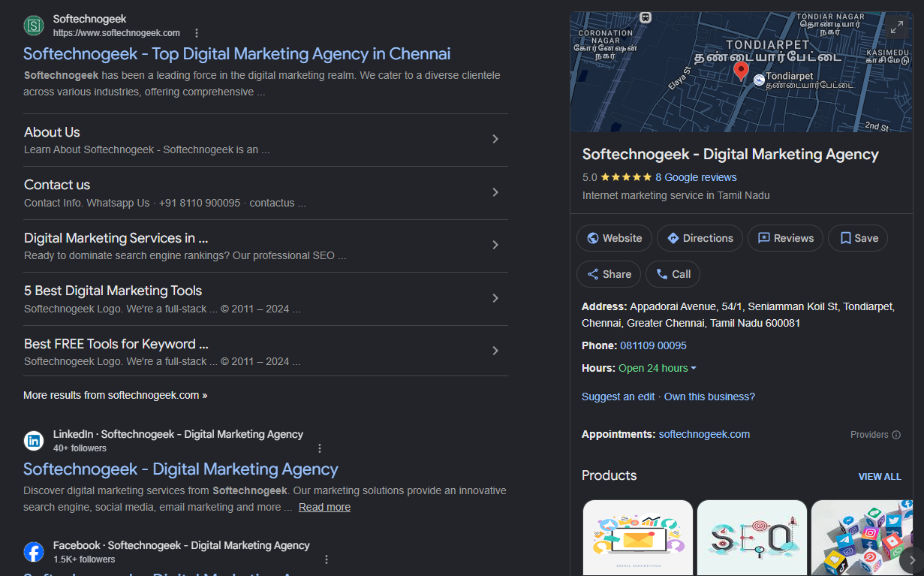The width and height of the screenshot is (924, 576).
Task: Open three-dot menu for LinkedIn result
Action: [x=320, y=448]
